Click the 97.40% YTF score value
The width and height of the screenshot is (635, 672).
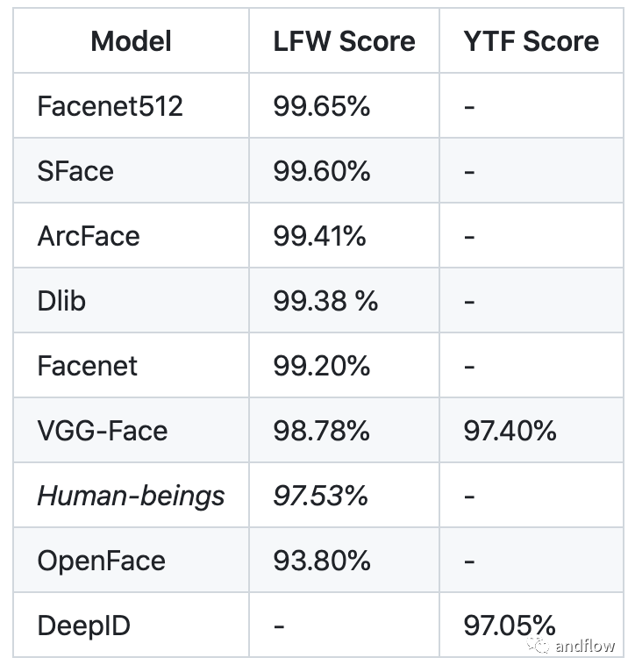(510, 430)
